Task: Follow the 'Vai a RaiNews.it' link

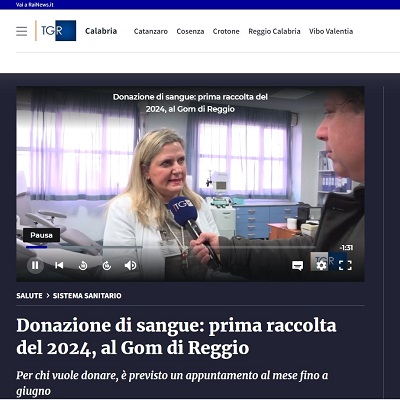Action: pos(35,5)
